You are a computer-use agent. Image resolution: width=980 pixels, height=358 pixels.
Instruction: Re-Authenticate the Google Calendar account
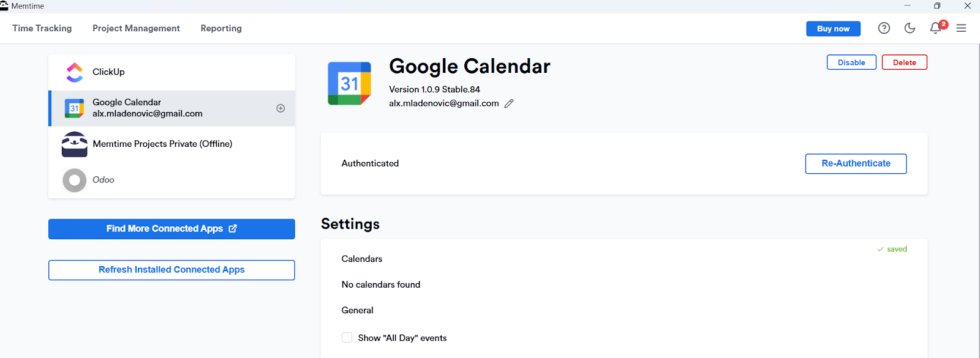pyautogui.click(x=855, y=163)
